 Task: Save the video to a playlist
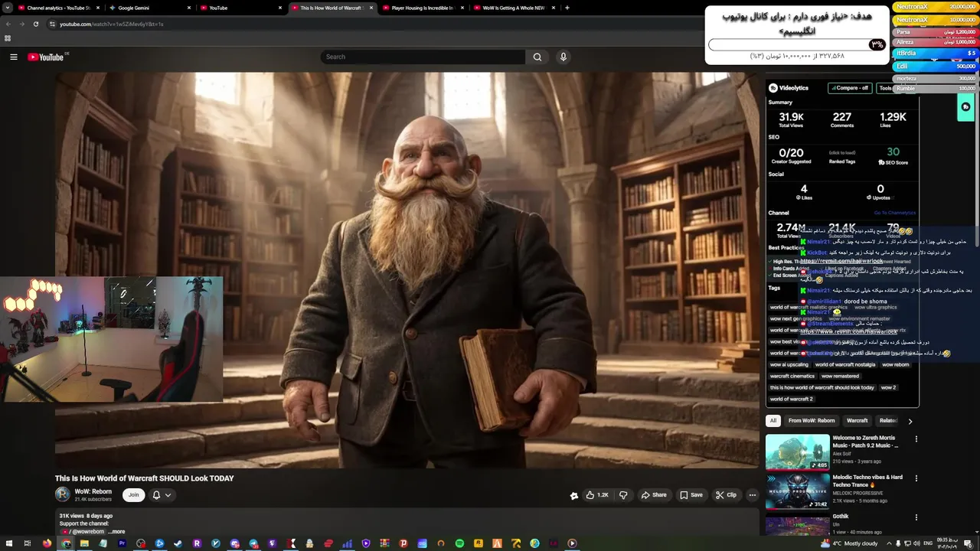[691, 495]
